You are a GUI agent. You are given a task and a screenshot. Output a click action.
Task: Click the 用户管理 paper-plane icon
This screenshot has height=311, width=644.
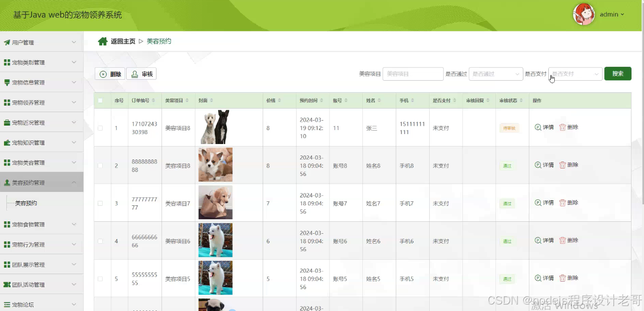7,42
